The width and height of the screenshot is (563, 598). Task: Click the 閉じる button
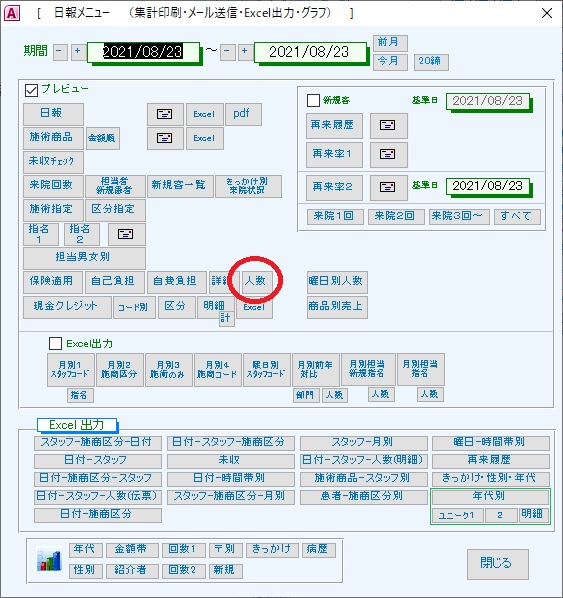coord(497,563)
